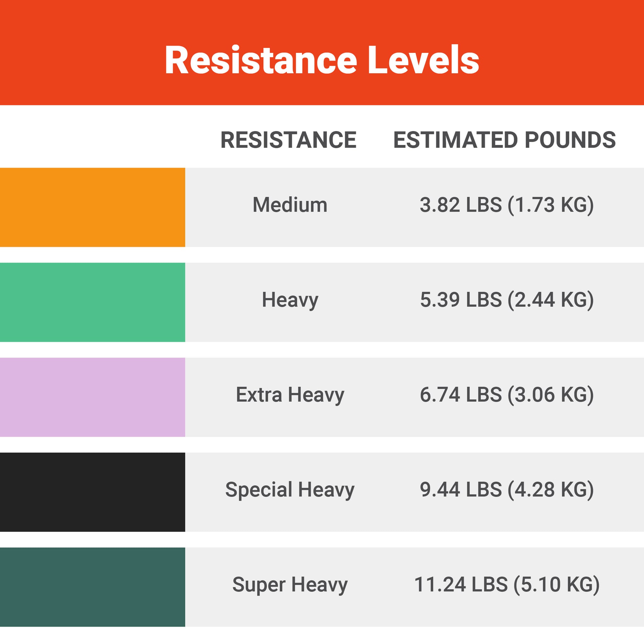Select the green Heavy color swatch
This screenshot has height=644, width=644.
pyautogui.click(x=92, y=302)
